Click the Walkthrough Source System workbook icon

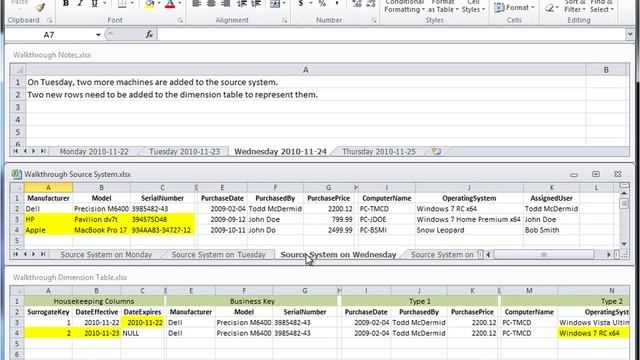16,174
